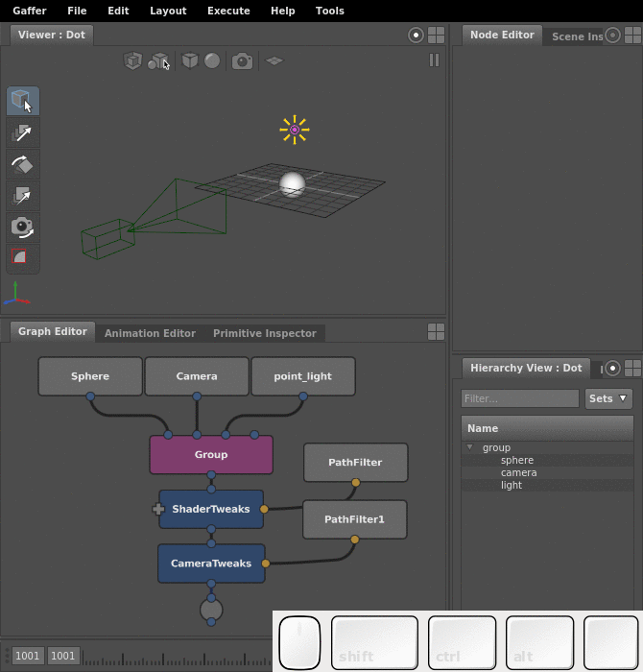This screenshot has width=643, height=672.
Task: Open the Sets dropdown
Action: point(608,398)
